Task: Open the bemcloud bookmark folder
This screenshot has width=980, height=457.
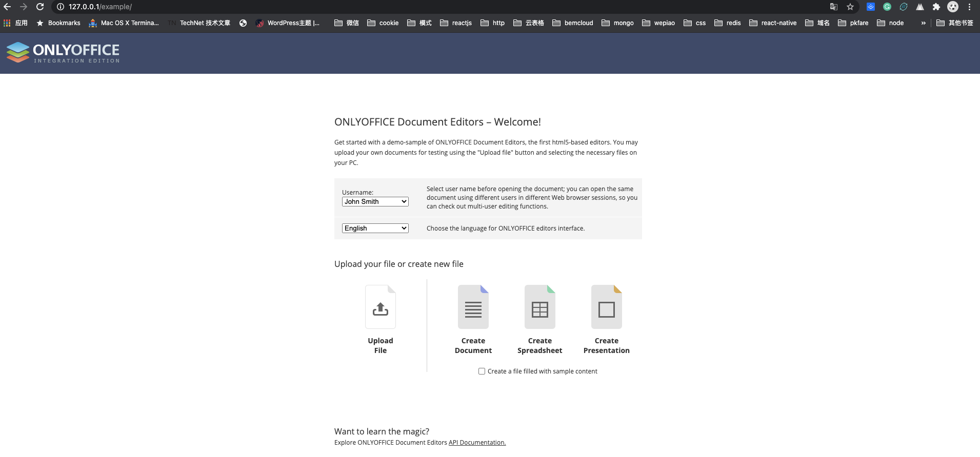Action: (573, 23)
